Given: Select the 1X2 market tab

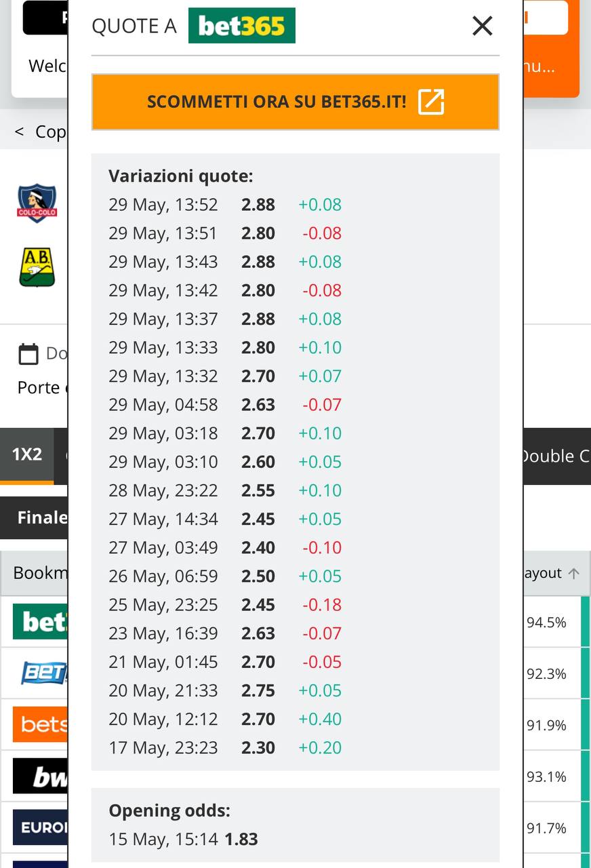Looking at the screenshot, I should pos(27,455).
